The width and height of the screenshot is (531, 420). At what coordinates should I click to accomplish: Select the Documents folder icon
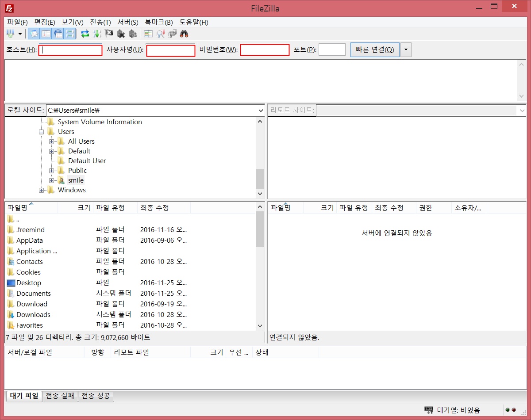click(x=11, y=294)
